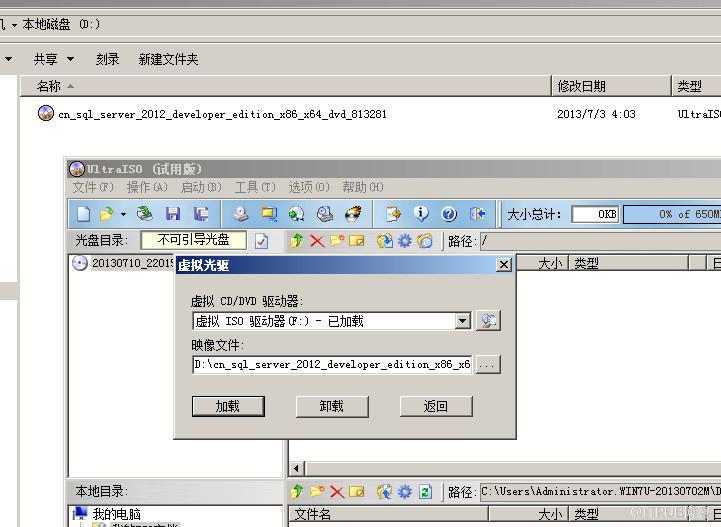
Task: Click 新建文件夹 in Explorer toolbar
Action: tap(168, 59)
